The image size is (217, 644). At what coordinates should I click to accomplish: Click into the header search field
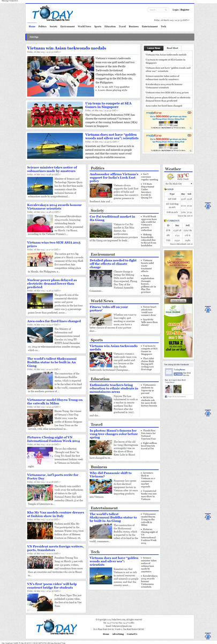click(x=155, y=10)
